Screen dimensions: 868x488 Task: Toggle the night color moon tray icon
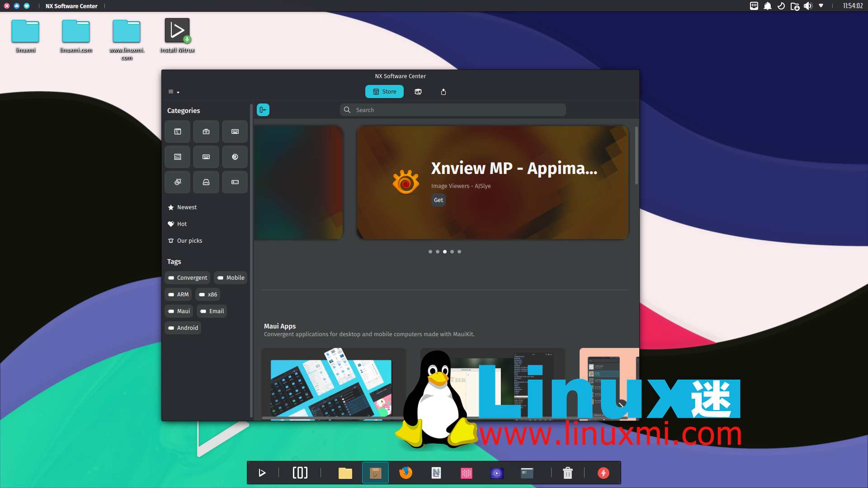[781, 6]
